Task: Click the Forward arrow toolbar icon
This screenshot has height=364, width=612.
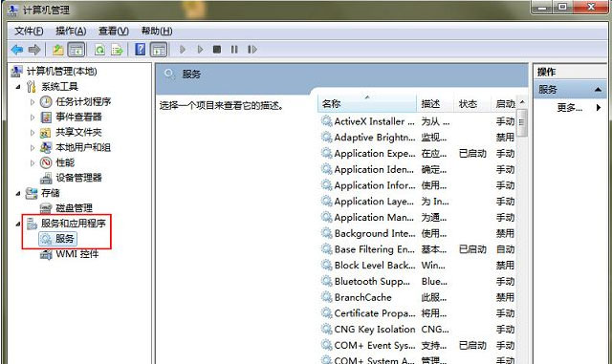Action: point(34,50)
